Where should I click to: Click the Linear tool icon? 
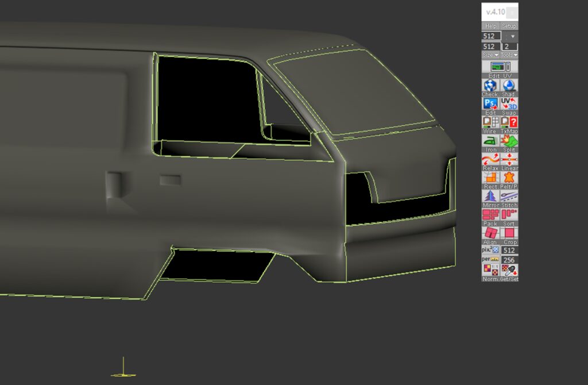click(x=509, y=159)
